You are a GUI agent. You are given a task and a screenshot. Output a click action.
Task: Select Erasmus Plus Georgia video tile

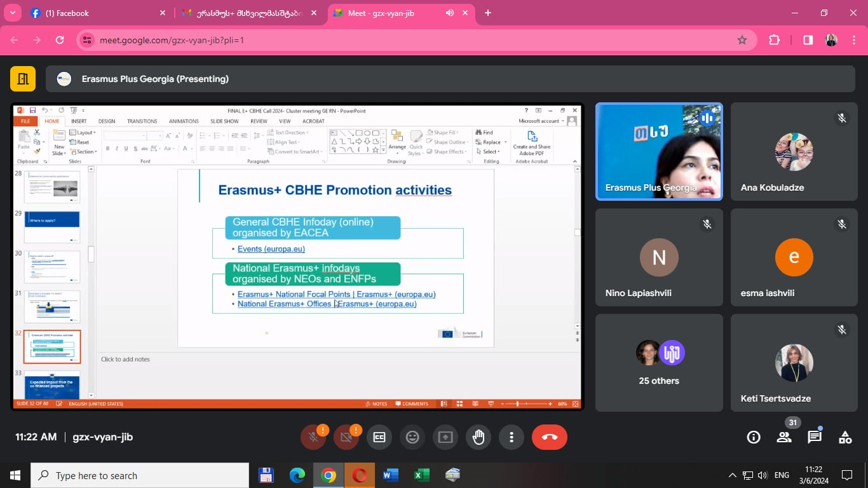659,152
